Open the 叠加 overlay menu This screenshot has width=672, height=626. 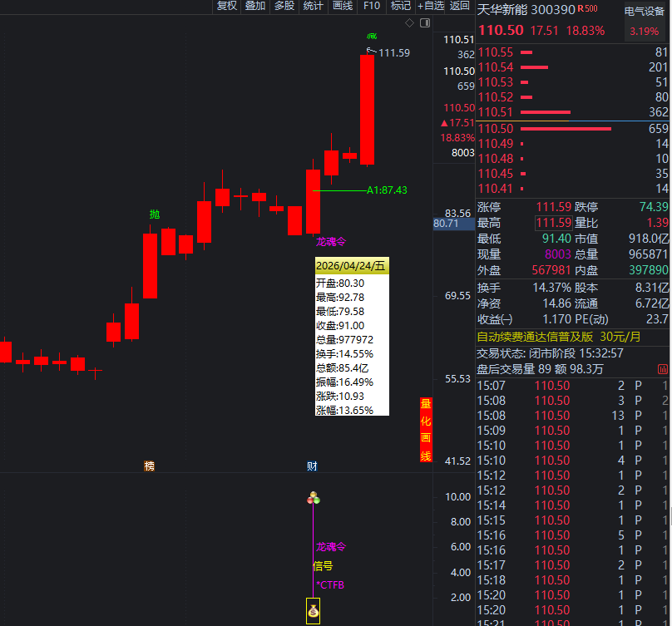[x=255, y=6]
